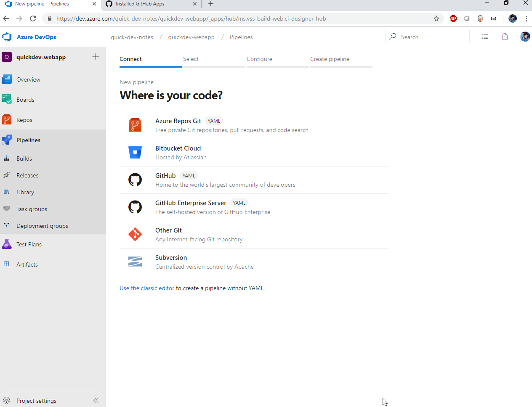Click the Bitbucket Cloud bucket icon
This screenshot has height=407, width=532.
(135, 153)
